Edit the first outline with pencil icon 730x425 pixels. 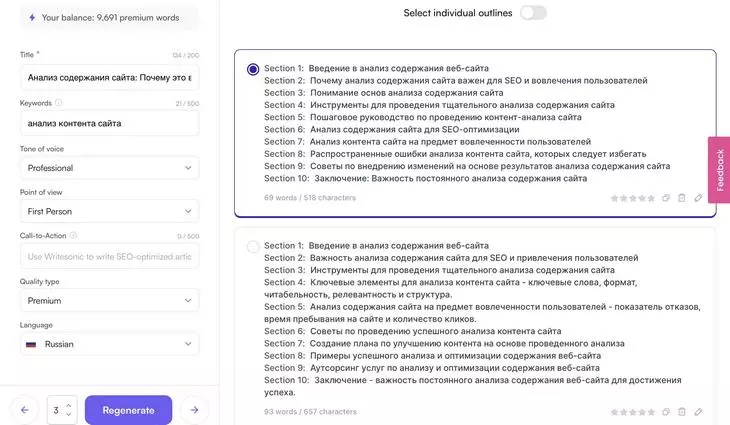(x=698, y=198)
